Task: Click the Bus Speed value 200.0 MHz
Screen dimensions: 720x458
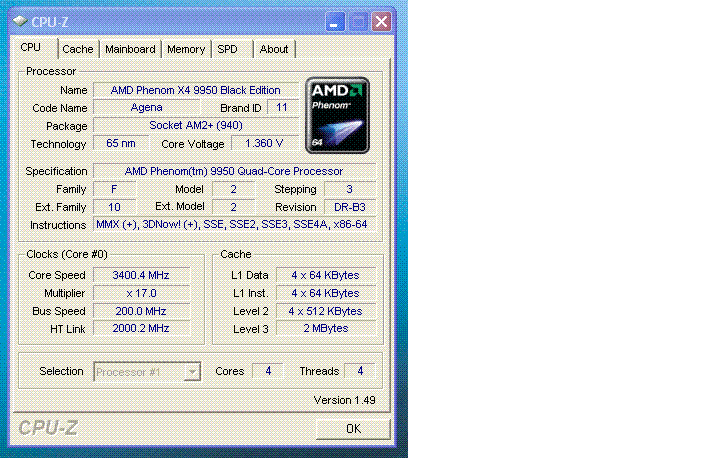Action: point(141,311)
